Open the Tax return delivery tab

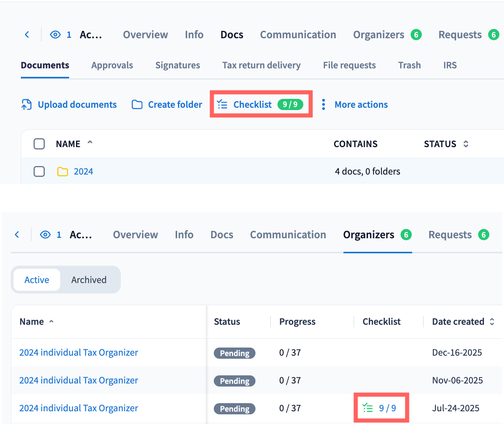(x=261, y=65)
